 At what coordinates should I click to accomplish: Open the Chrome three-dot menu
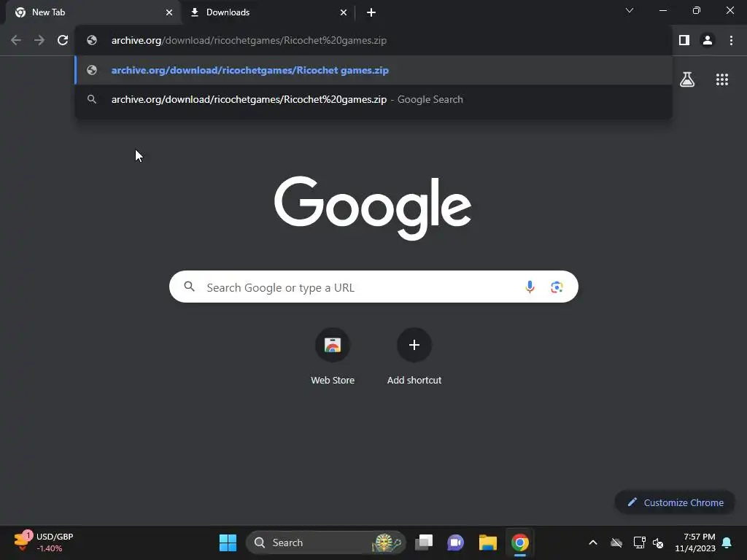[x=731, y=41]
